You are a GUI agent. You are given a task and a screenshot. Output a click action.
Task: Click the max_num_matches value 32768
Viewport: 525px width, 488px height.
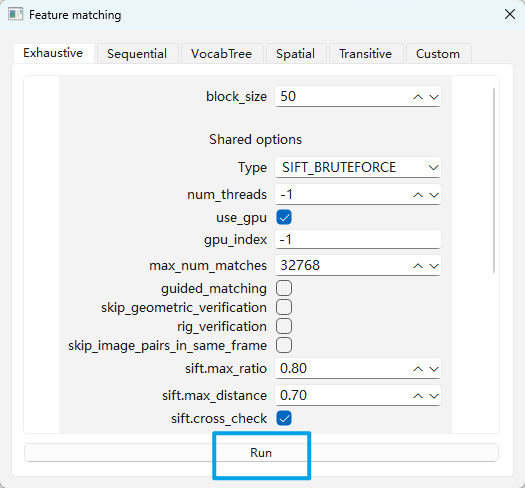tap(300, 265)
